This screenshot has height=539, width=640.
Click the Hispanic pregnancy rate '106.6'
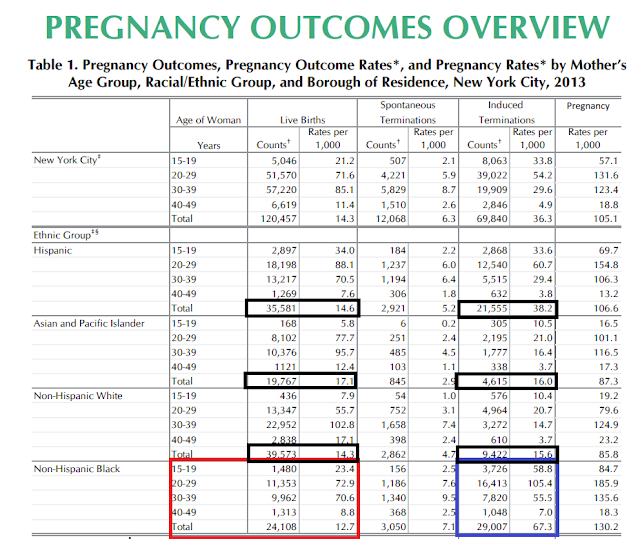(606, 308)
